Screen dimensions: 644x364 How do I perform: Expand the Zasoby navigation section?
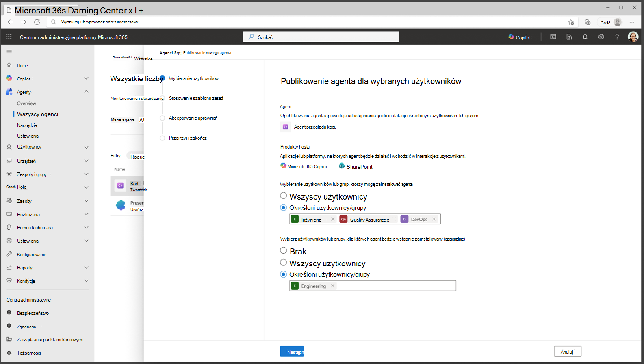(86, 201)
